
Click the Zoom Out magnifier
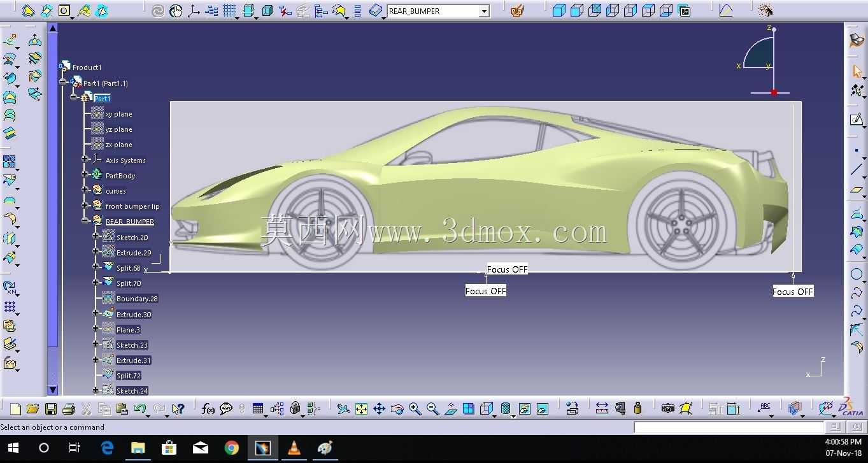pyautogui.click(x=432, y=409)
